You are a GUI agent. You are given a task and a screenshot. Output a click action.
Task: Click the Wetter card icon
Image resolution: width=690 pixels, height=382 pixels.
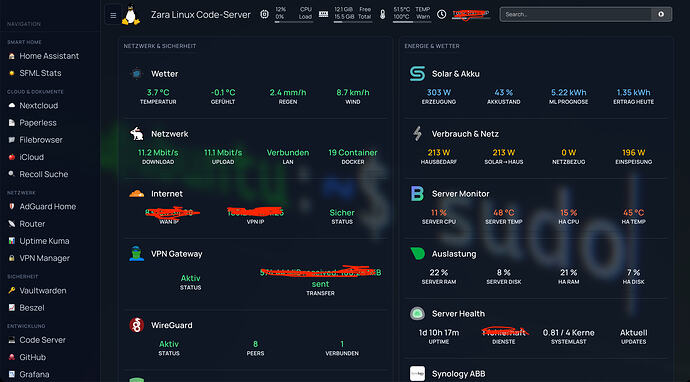click(137, 73)
